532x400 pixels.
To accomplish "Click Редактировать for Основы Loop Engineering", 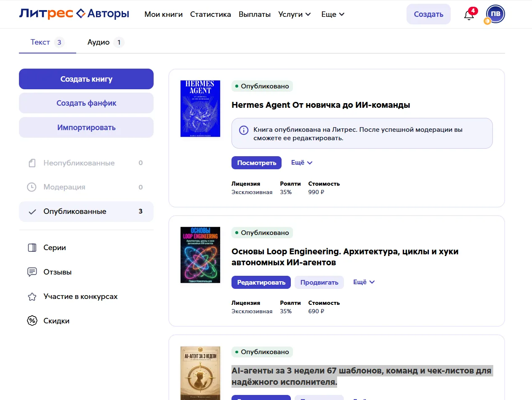I will tap(261, 282).
